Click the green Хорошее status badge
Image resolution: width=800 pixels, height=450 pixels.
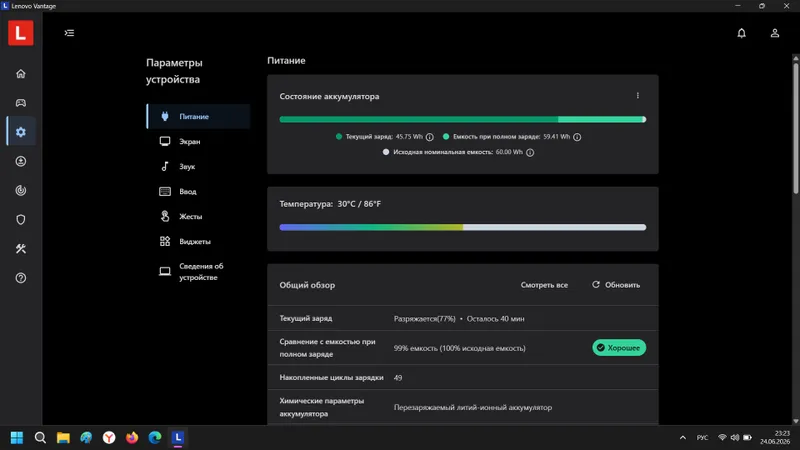[x=619, y=347]
